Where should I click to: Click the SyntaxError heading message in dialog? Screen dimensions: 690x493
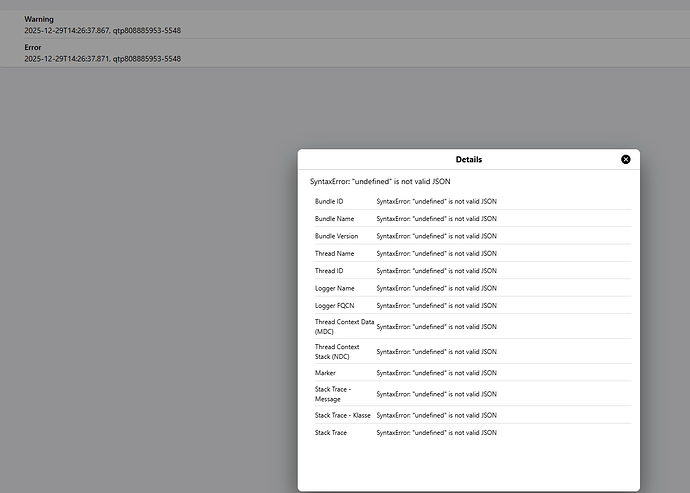click(382, 181)
